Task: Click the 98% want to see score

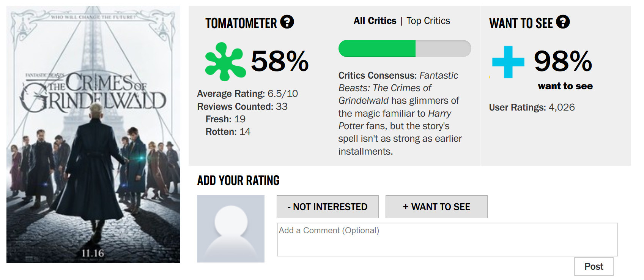Action: click(563, 61)
